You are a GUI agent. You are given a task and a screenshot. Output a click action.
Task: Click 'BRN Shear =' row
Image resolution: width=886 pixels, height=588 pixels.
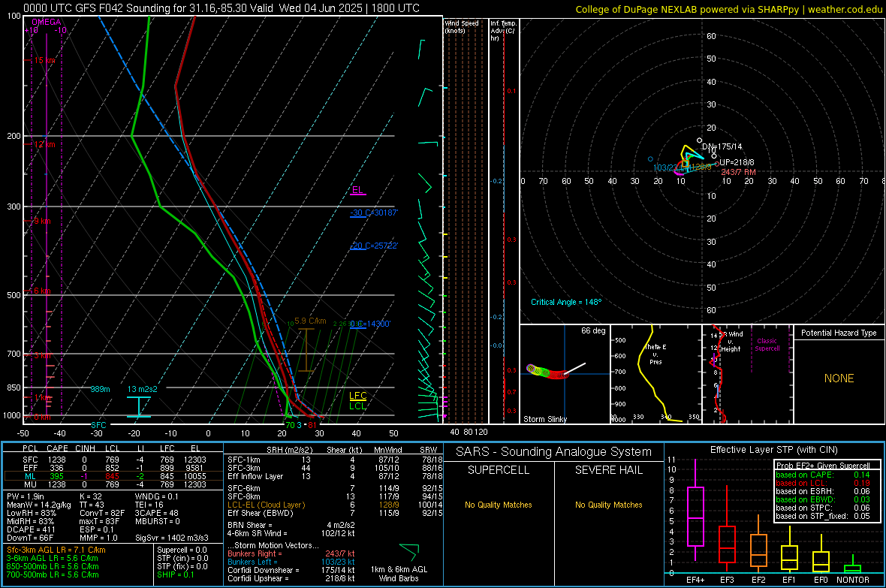[291, 525]
